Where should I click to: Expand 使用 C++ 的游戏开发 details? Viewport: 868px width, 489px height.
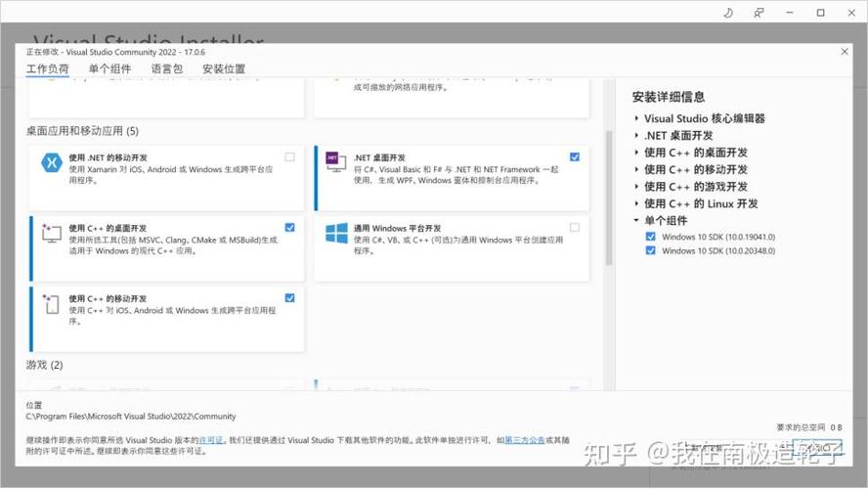[636, 187]
